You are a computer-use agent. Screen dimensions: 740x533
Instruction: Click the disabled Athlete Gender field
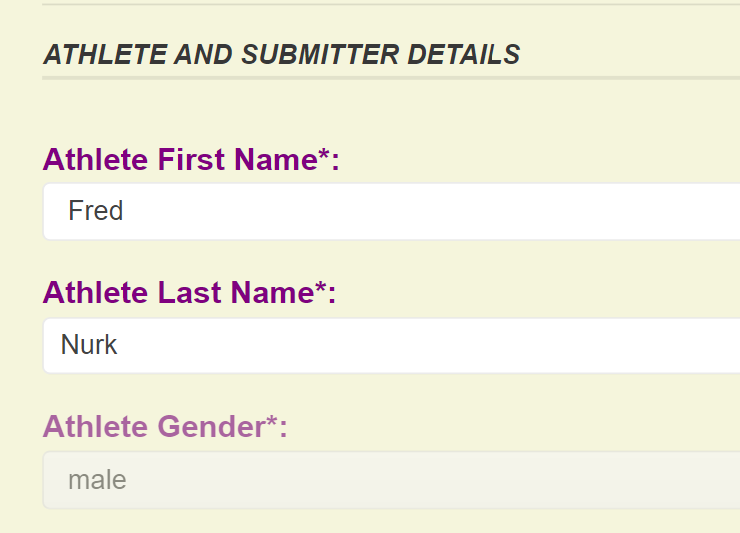pyautogui.click(x=390, y=480)
